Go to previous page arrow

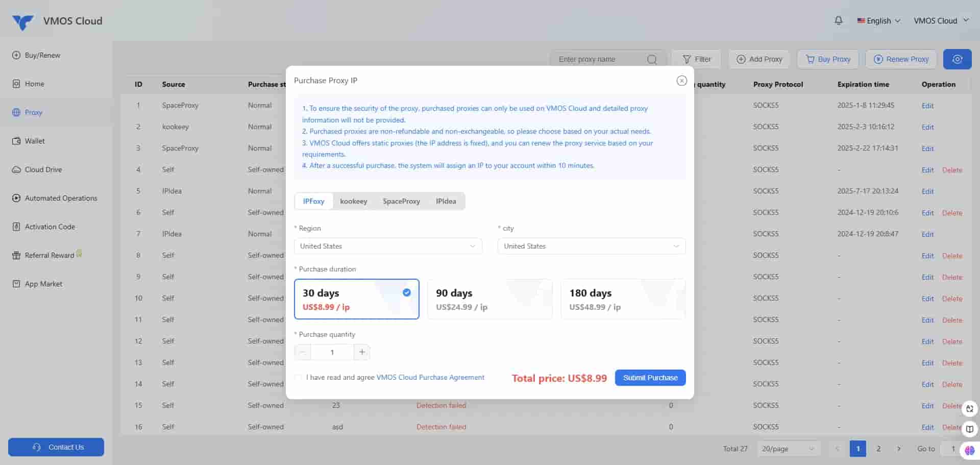[837, 449]
